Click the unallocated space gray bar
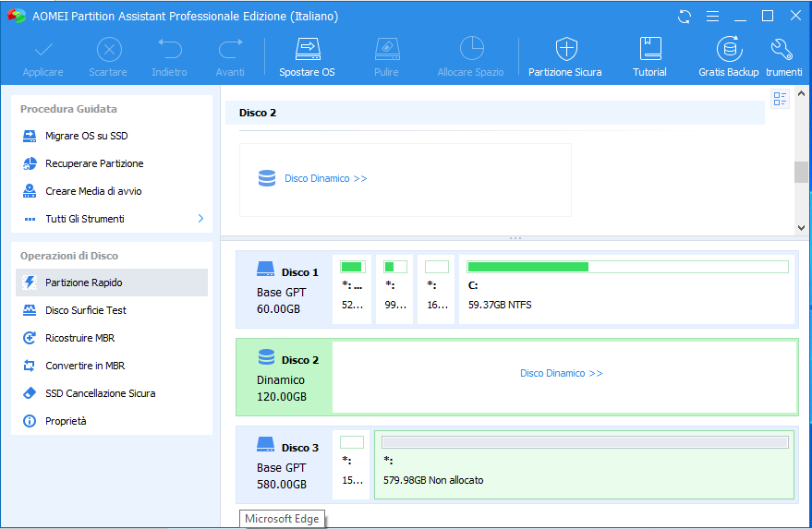 tap(585, 442)
